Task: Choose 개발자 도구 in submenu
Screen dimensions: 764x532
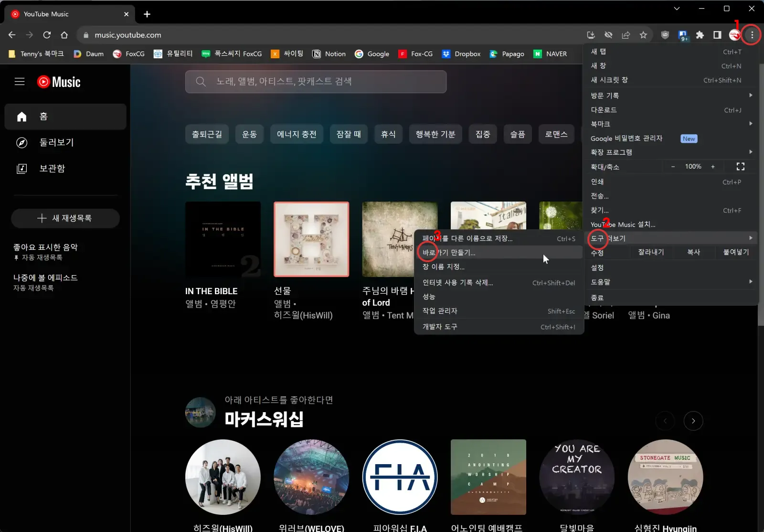Action: 499,327
